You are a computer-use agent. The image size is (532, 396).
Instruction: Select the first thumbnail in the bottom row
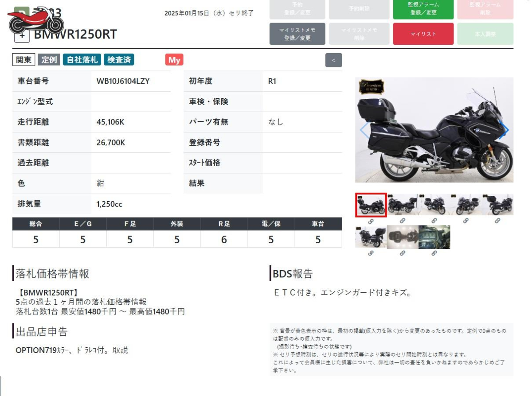pyautogui.click(x=371, y=237)
